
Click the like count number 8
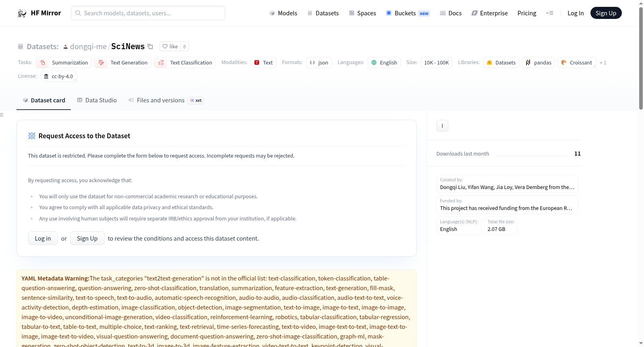pyautogui.click(x=184, y=46)
